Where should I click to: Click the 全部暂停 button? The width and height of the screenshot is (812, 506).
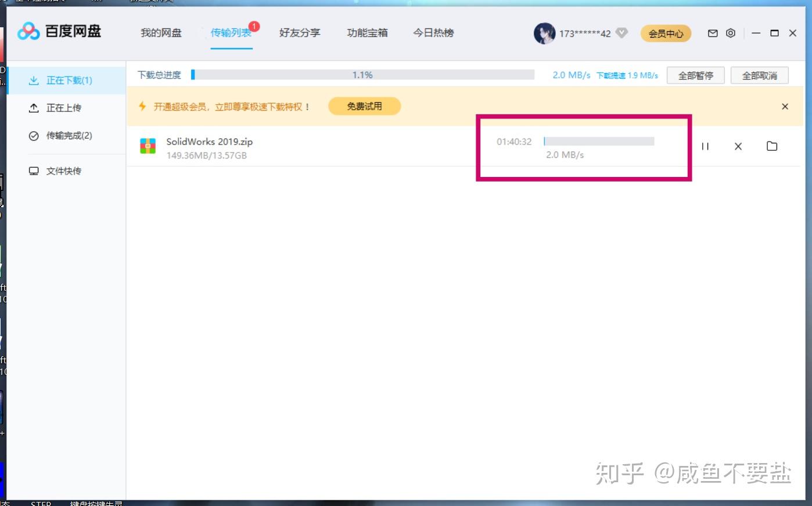pyautogui.click(x=695, y=75)
